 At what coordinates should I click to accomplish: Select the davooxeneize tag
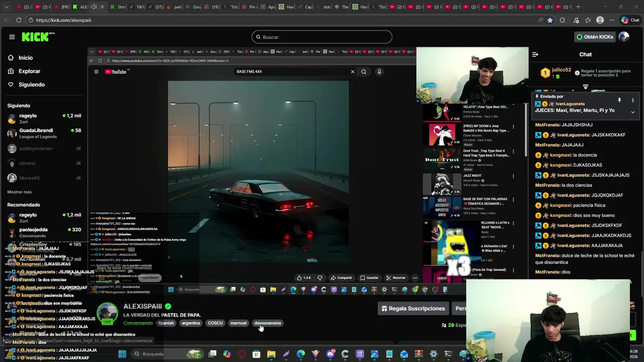click(268, 323)
